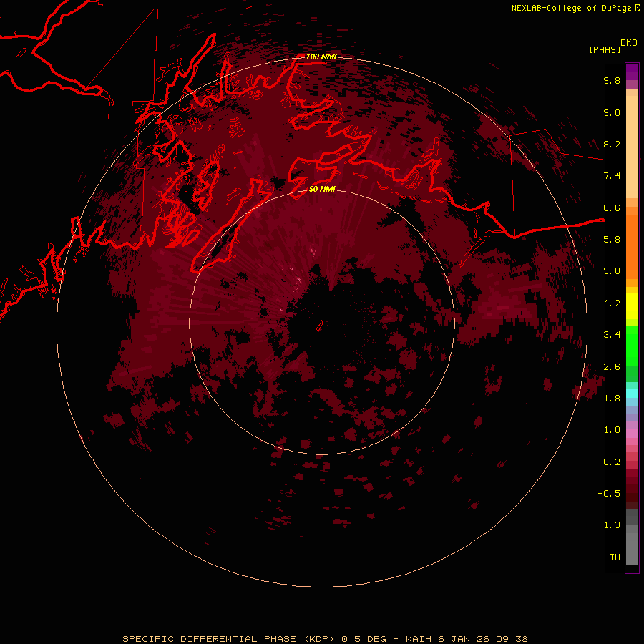Click the TH threshold legend label
Image resolution: width=644 pixels, height=644 pixels.
tap(615, 557)
